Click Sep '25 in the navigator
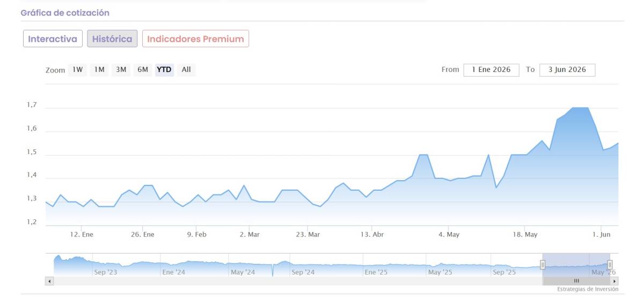644x302 pixels. click(504, 272)
